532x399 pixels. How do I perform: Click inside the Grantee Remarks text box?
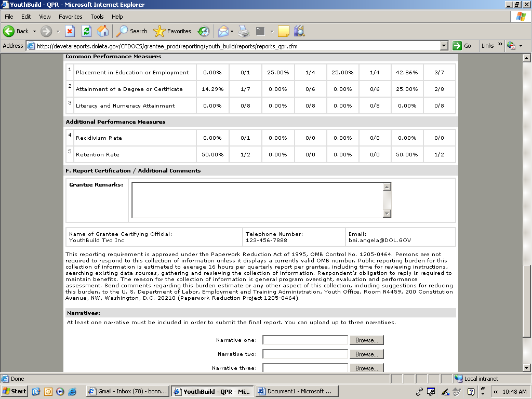click(257, 200)
